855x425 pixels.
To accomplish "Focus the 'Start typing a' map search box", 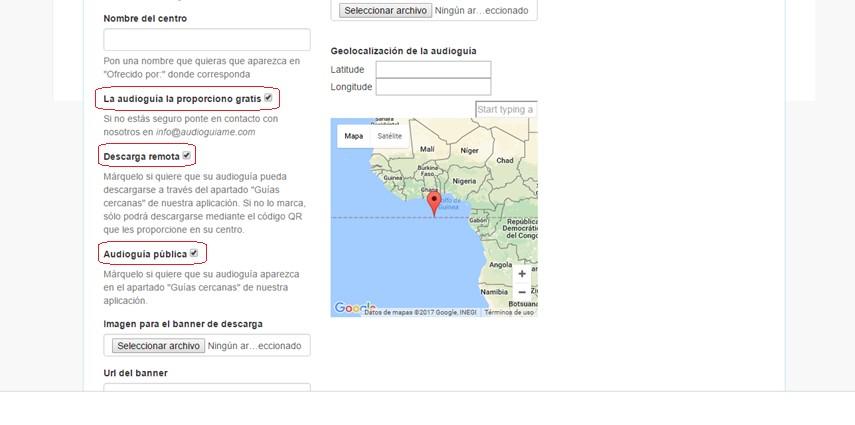I will (506, 109).
